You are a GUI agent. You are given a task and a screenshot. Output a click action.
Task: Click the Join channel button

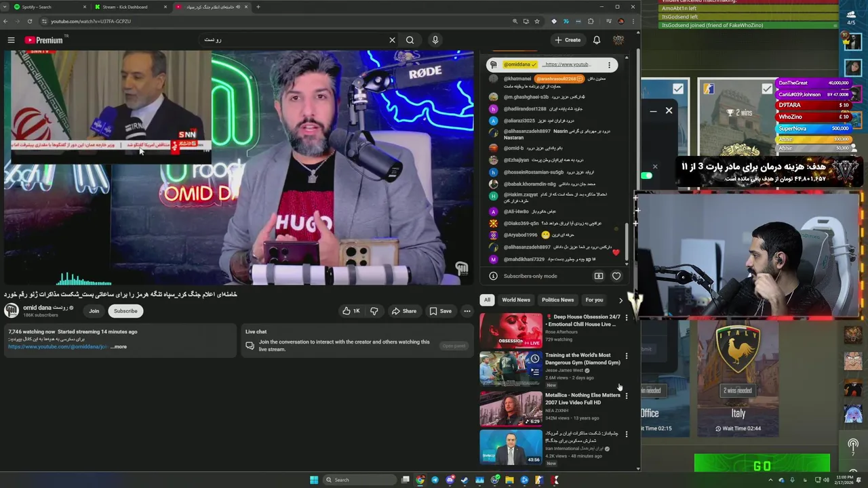coord(94,311)
